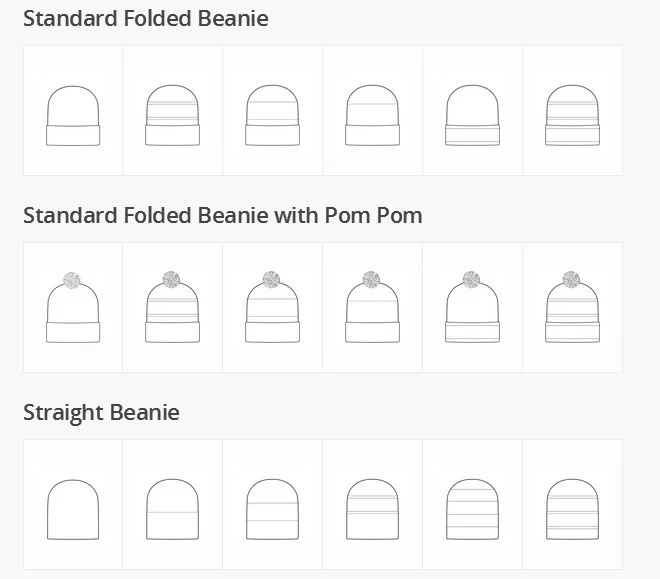Select the fourth Pom Pom beanie design
Screen dimensions: 660x579
pyautogui.click(x=373, y=309)
